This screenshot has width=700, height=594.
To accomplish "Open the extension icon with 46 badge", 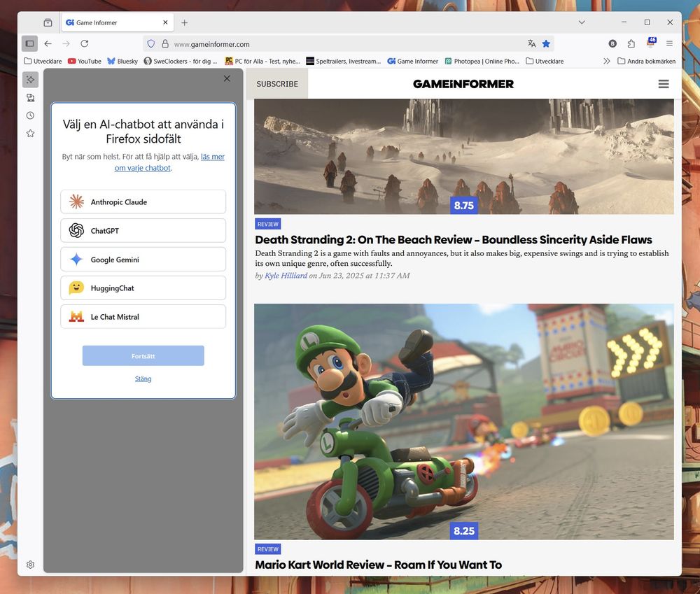I will pos(651,43).
